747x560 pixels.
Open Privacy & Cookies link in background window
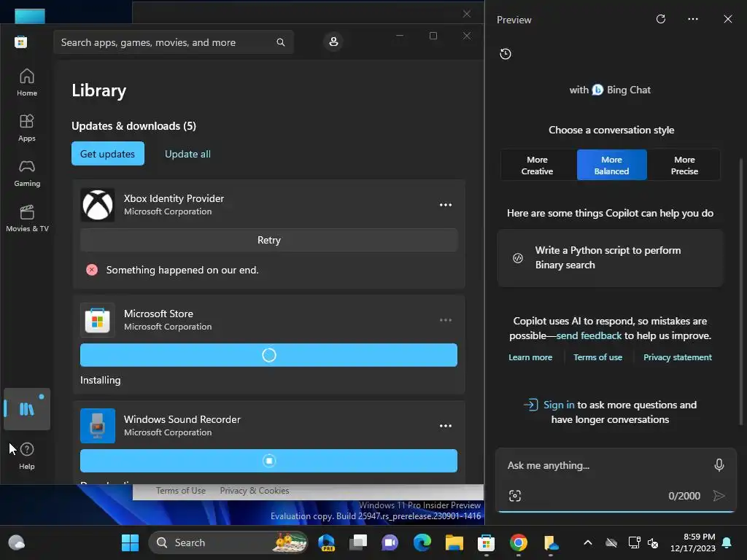click(x=255, y=491)
